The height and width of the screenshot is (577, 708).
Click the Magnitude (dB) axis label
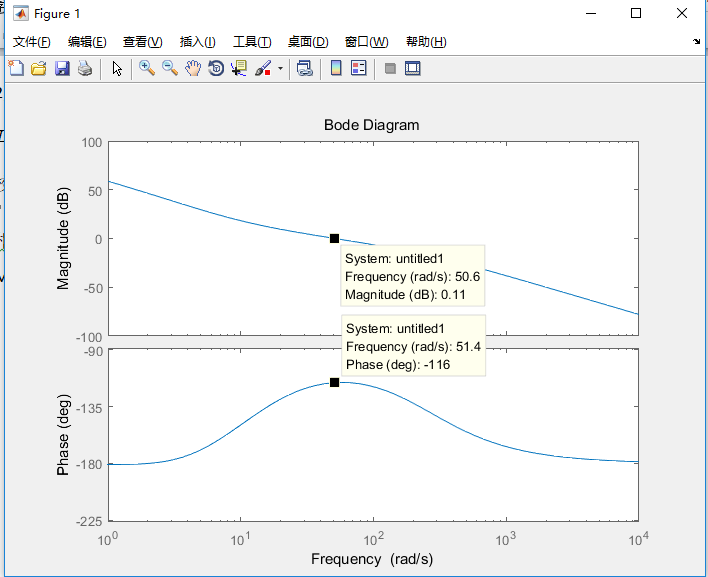coord(63,238)
